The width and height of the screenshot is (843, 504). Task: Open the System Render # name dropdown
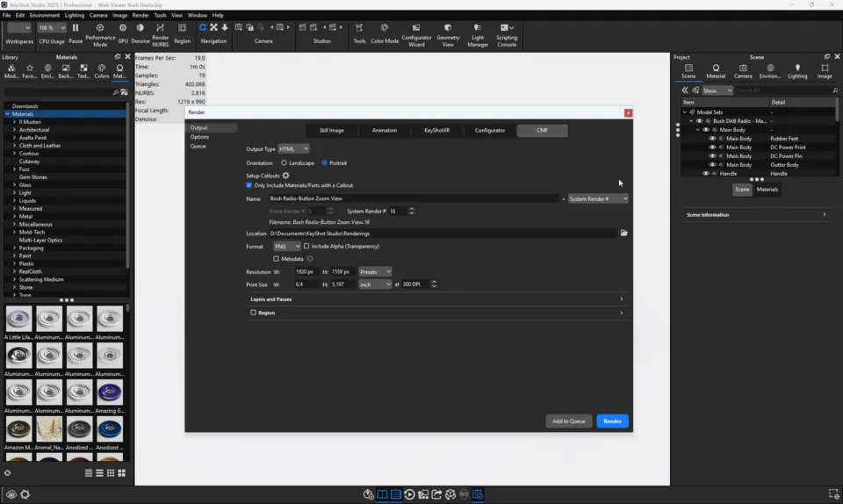(598, 198)
